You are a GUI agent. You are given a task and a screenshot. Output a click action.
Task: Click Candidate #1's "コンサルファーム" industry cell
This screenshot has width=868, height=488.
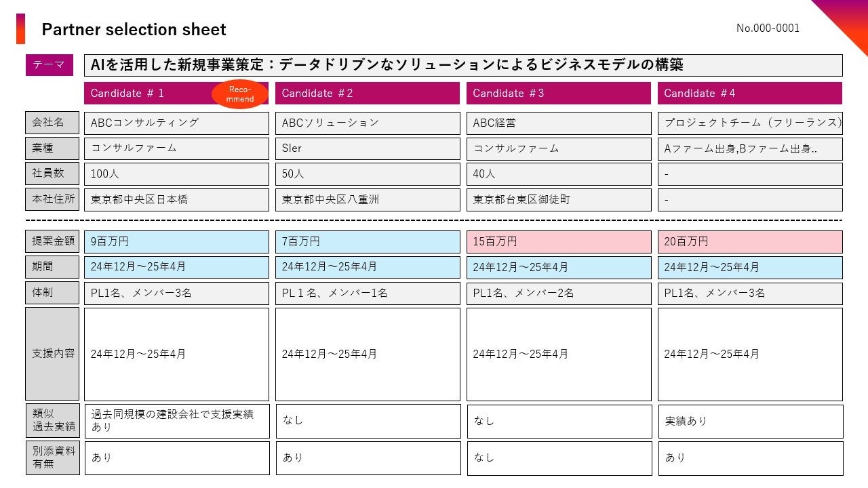[x=176, y=148]
